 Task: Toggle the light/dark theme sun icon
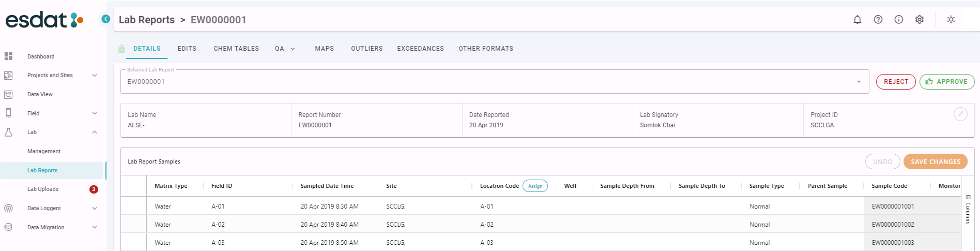[951, 20]
